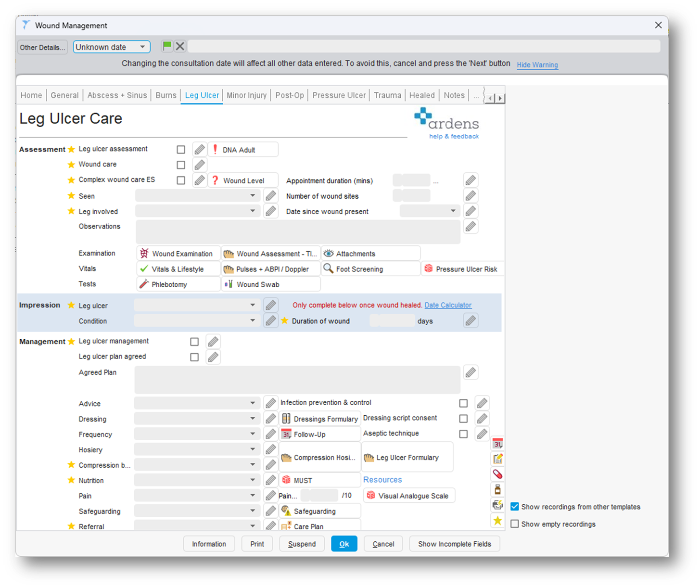
Task: Switch to the Burns tab
Action: (x=166, y=95)
